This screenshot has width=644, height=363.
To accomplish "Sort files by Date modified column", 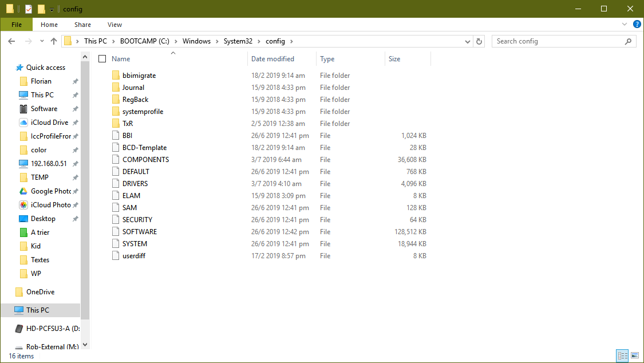I will pyautogui.click(x=272, y=59).
